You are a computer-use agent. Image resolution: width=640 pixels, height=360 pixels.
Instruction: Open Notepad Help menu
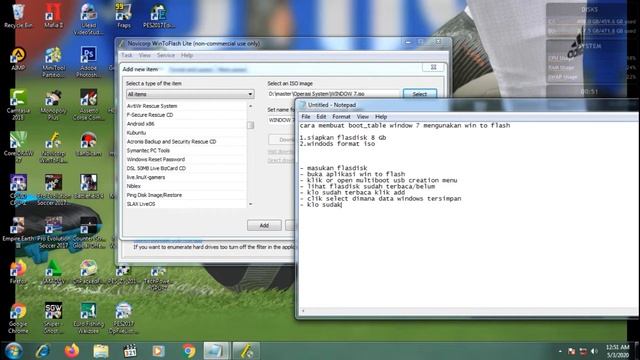click(381, 117)
